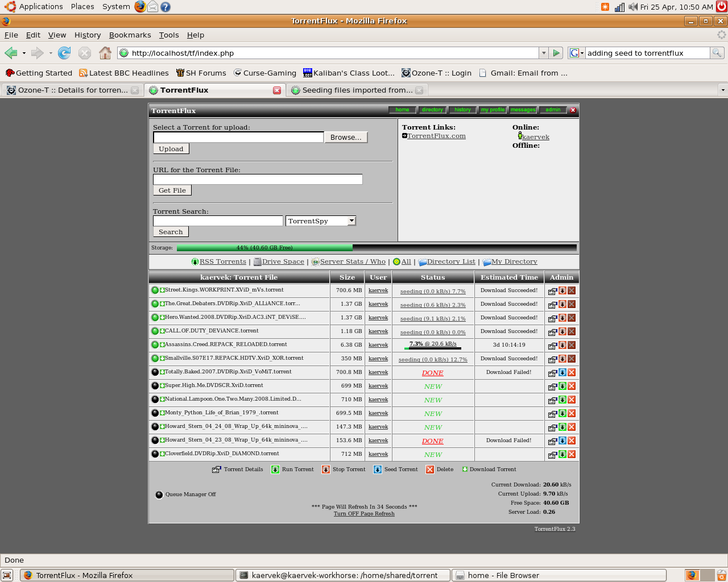The image size is (728, 582).
Task: Switch to home - File Browser taskbar window
Action: click(559, 575)
